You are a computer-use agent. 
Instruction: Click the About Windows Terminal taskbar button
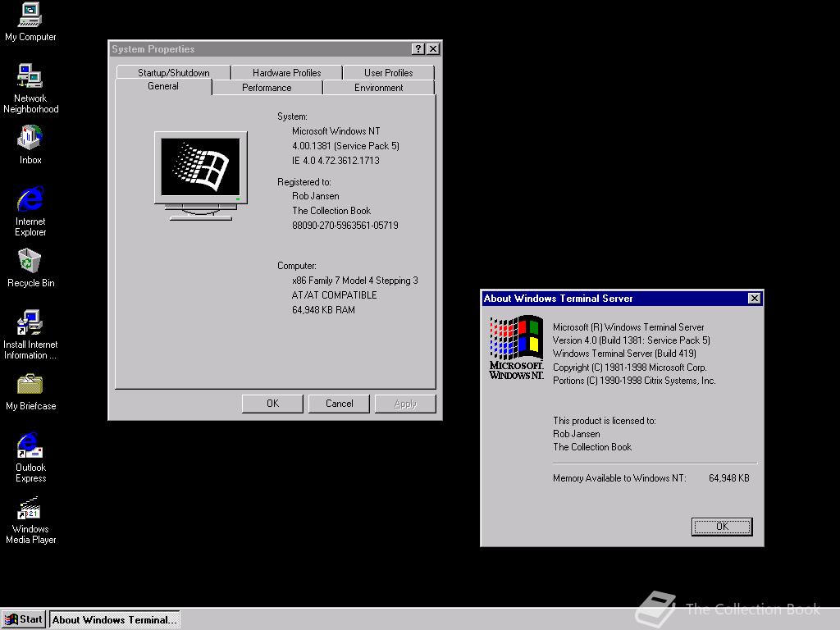click(x=115, y=620)
